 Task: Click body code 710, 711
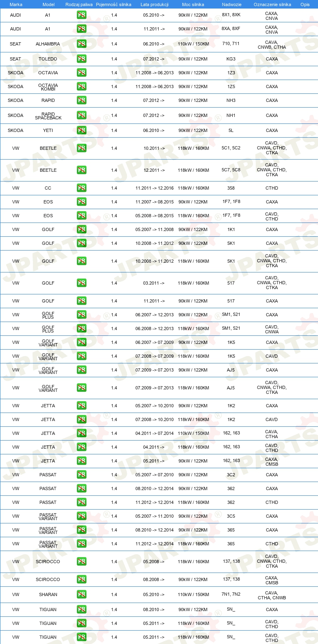231,43
